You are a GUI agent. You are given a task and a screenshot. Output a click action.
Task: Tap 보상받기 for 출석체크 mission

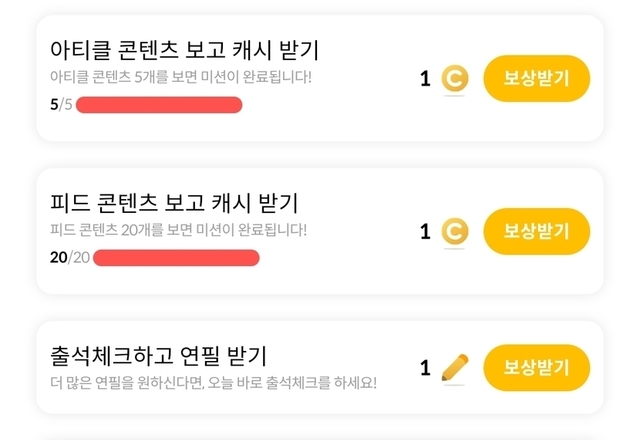(x=536, y=367)
